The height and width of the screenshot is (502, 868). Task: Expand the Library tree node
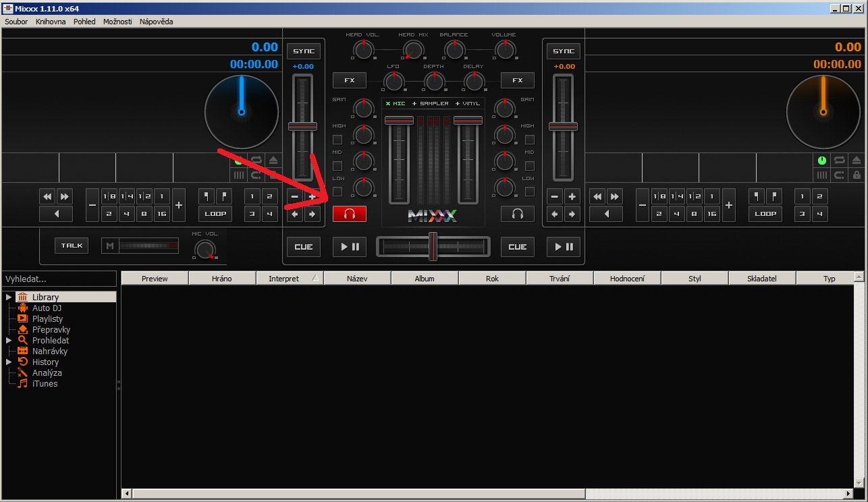coord(9,297)
